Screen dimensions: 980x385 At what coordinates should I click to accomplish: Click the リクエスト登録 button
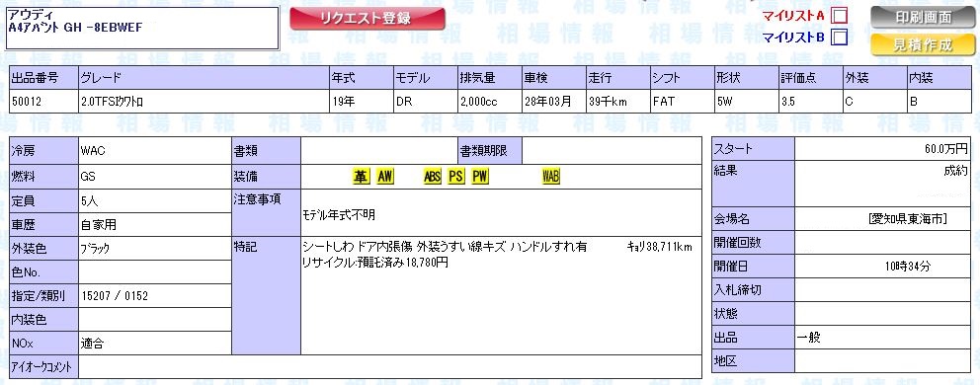pyautogui.click(x=367, y=19)
